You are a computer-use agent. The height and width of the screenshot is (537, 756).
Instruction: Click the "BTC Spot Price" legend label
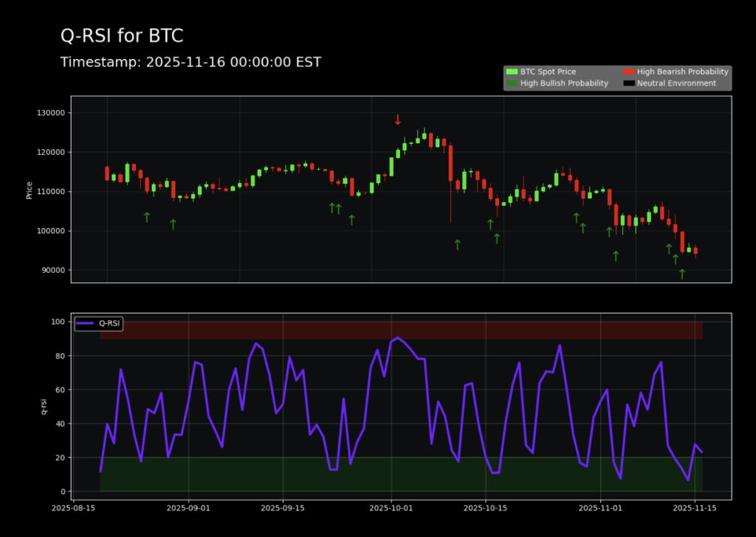coord(549,72)
